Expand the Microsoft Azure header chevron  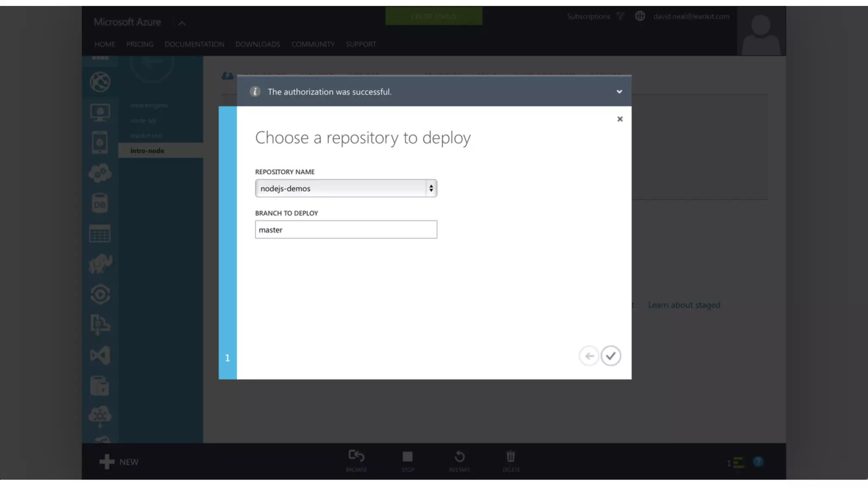coord(182,23)
